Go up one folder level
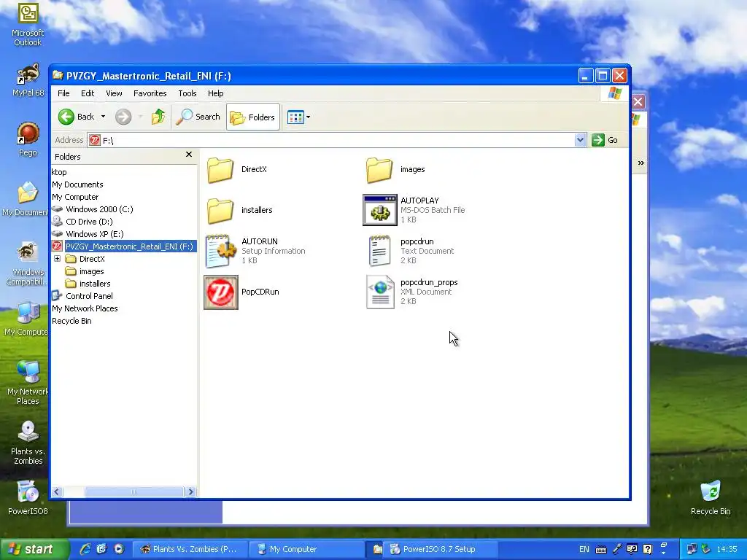Viewport: 747px width, 560px height. pos(158,117)
